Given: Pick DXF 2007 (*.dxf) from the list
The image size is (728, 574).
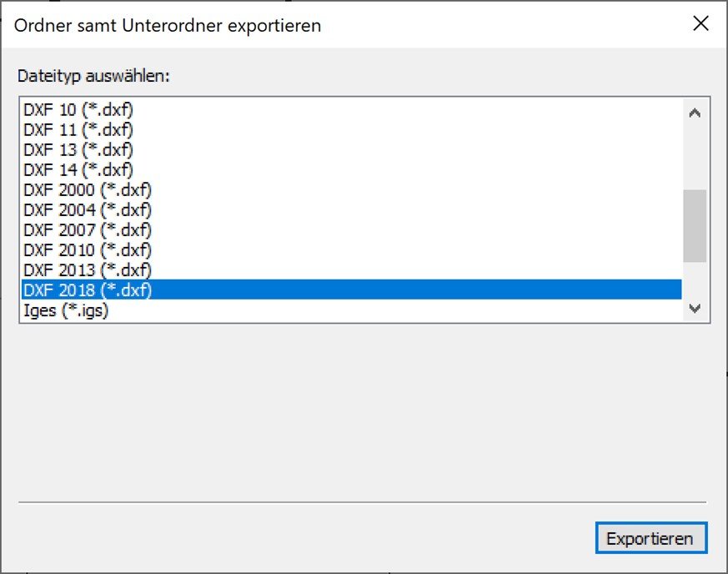Looking at the screenshot, I should (88, 230).
